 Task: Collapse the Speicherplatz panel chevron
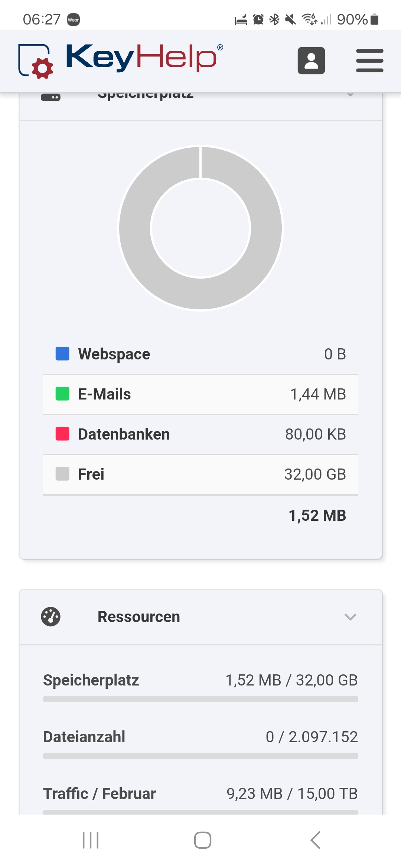(x=350, y=95)
